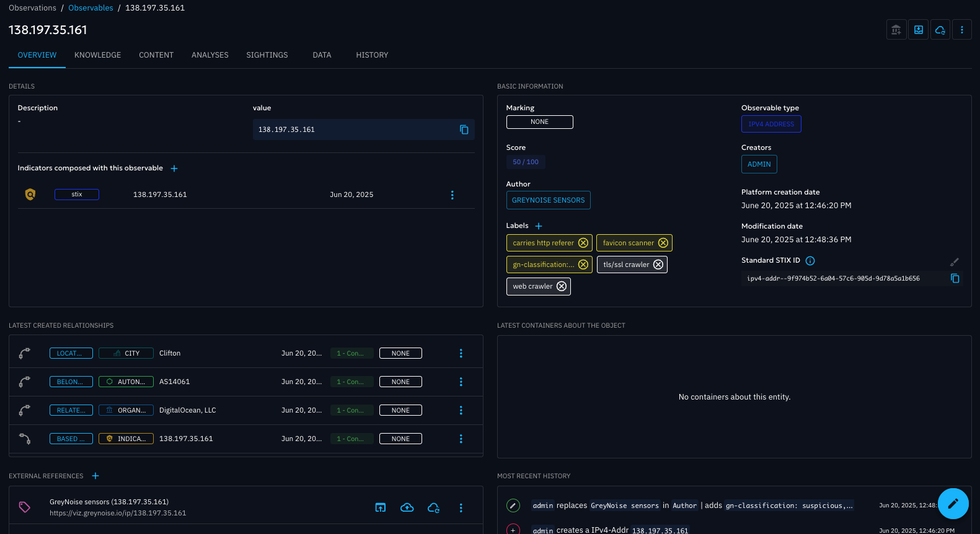Image resolution: width=980 pixels, height=534 pixels.
Task: Click the AUTON... entity type chip
Action: 126,382
